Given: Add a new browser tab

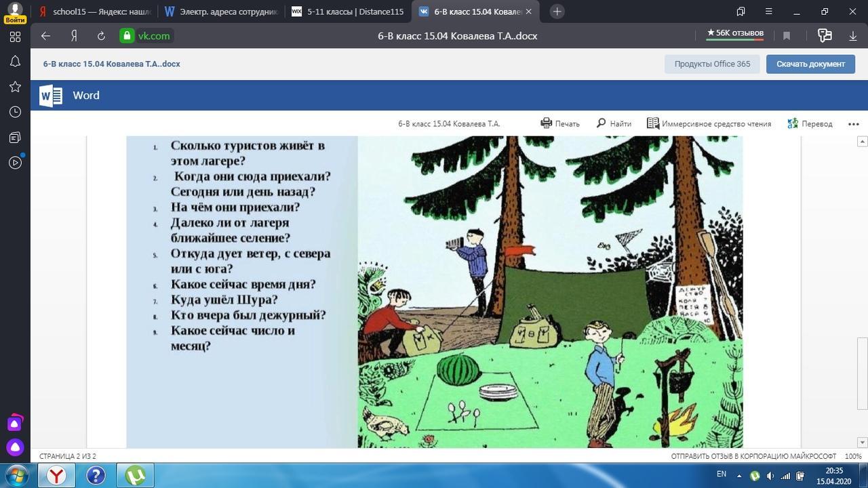Looking at the screenshot, I should pyautogui.click(x=557, y=12).
